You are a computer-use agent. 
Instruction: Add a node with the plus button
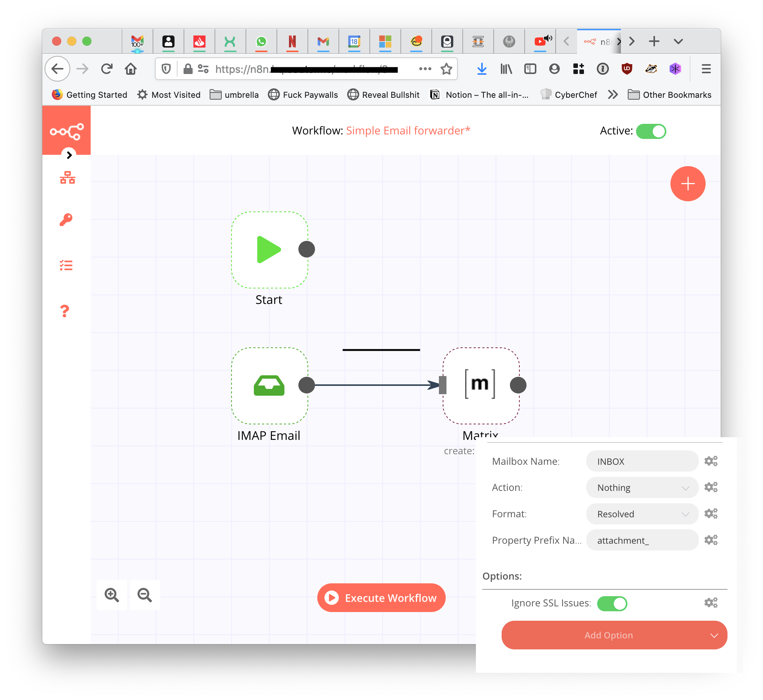[x=687, y=184]
